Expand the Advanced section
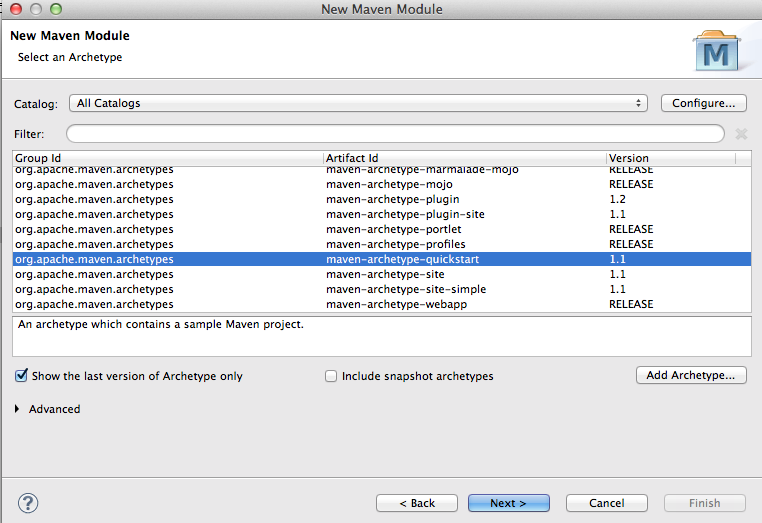 17,409
